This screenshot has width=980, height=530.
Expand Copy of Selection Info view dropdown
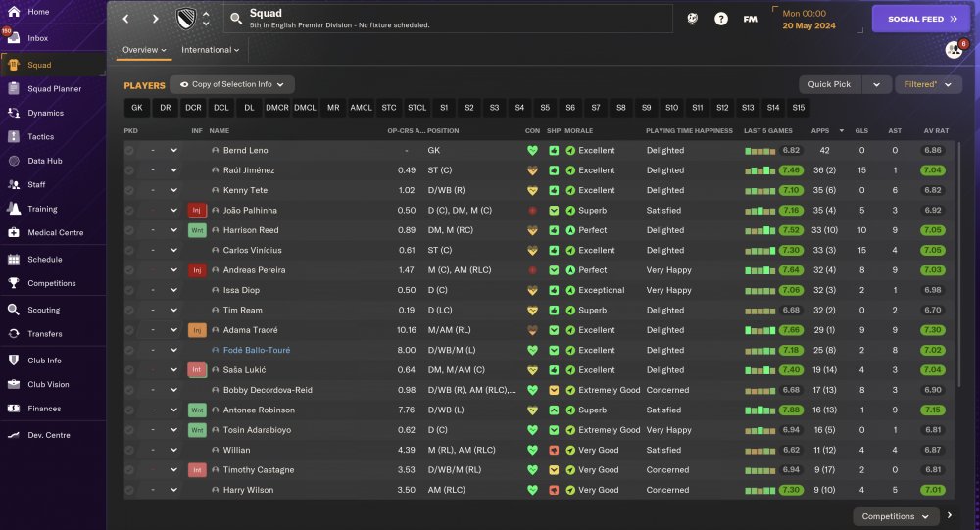(x=232, y=84)
